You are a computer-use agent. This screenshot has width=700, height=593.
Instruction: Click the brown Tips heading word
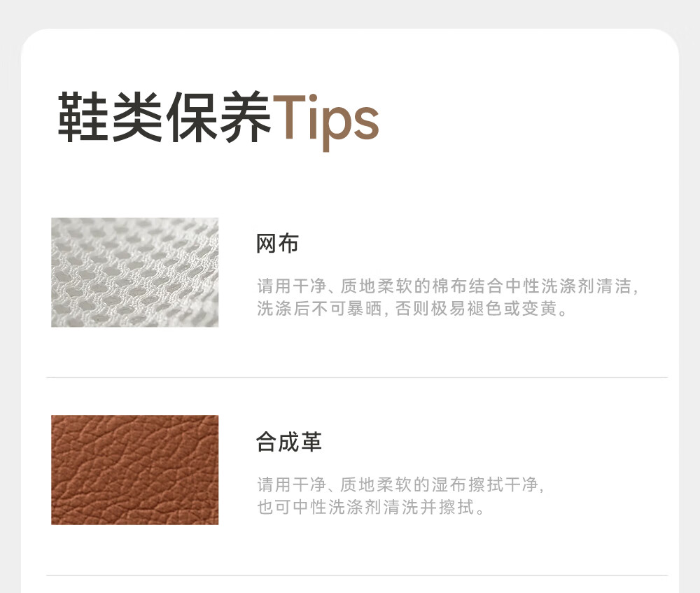(326, 121)
